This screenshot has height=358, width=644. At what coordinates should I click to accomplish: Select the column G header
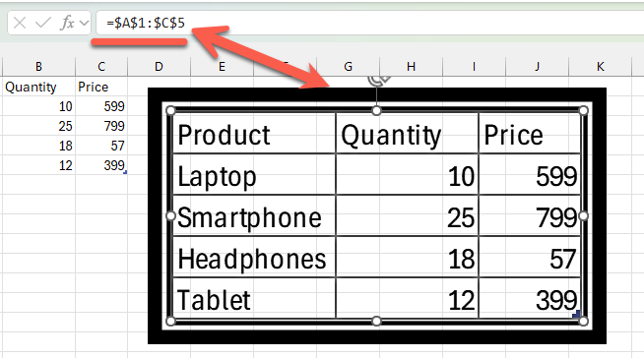348,67
